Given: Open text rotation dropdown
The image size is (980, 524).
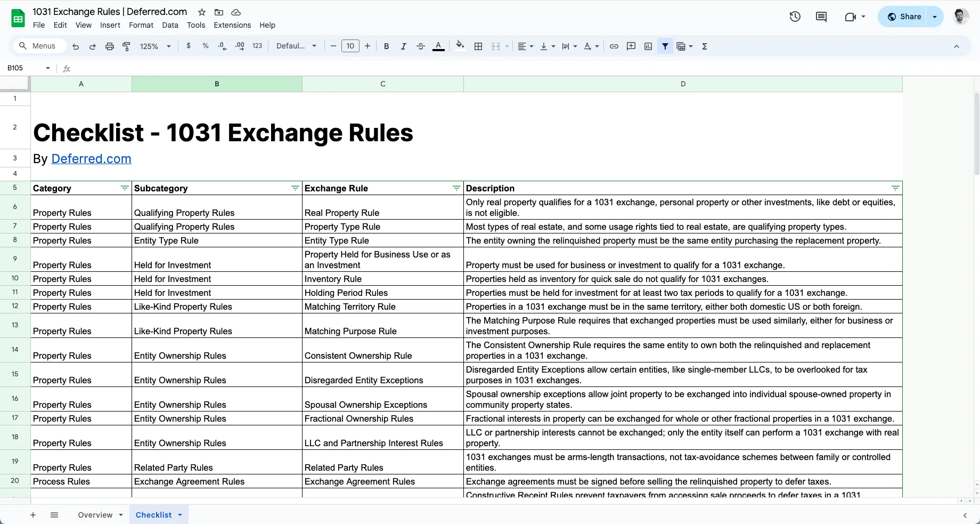Looking at the screenshot, I should pyautogui.click(x=591, y=46).
